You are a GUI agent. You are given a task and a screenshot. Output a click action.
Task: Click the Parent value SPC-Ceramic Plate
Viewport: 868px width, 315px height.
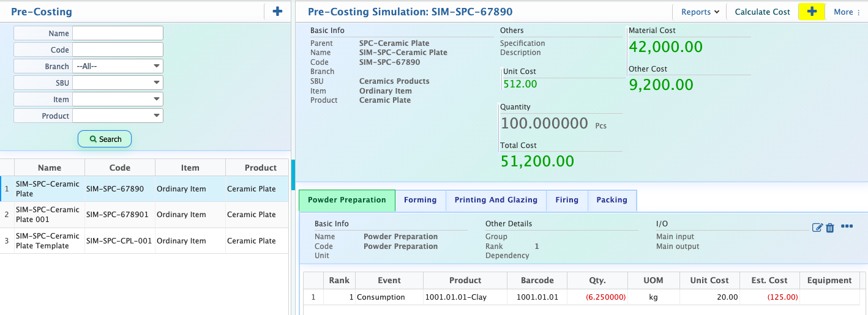[x=394, y=43]
